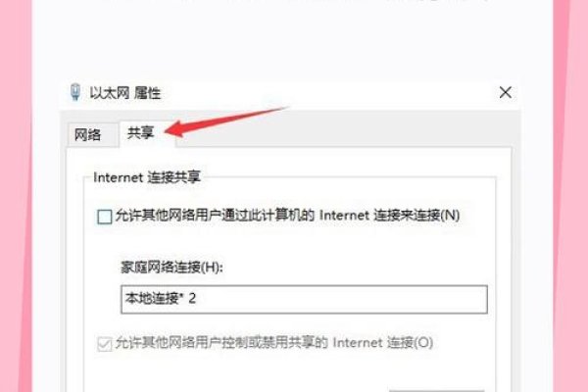Click the Ethernet adapter icon in title bar
The height and width of the screenshot is (392, 588).
75,92
